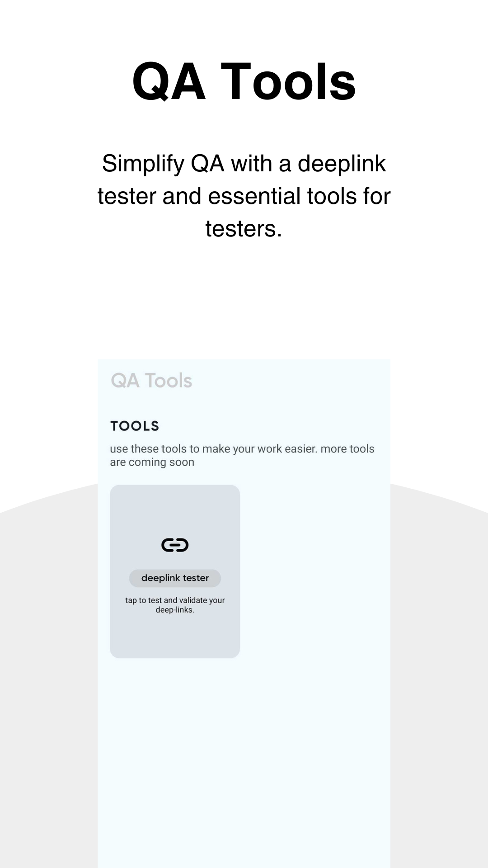Image resolution: width=488 pixels, height=868 pixels.
Task: Click the 'are coming soon' text line
Action: click(x=152, y=462)
